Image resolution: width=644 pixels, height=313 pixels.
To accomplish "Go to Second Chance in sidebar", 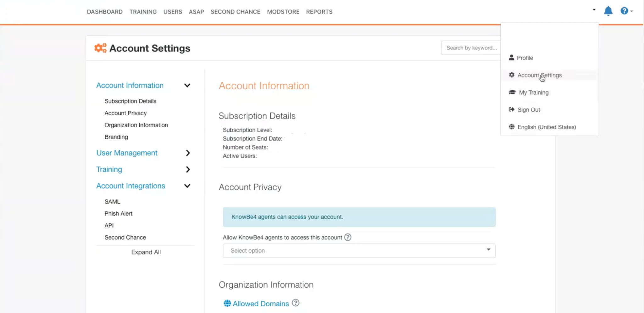I will (125, 237).
